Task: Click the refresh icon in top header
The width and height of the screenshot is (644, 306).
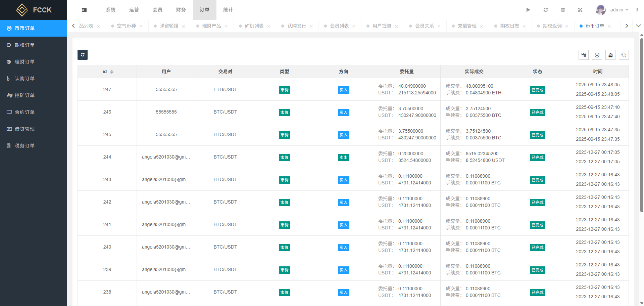Action: pos(546,10)
